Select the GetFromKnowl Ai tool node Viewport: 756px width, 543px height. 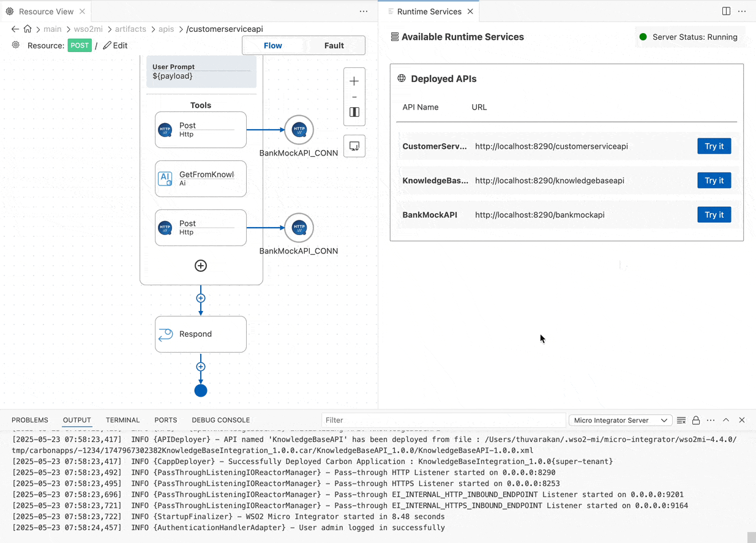point(201,179)
